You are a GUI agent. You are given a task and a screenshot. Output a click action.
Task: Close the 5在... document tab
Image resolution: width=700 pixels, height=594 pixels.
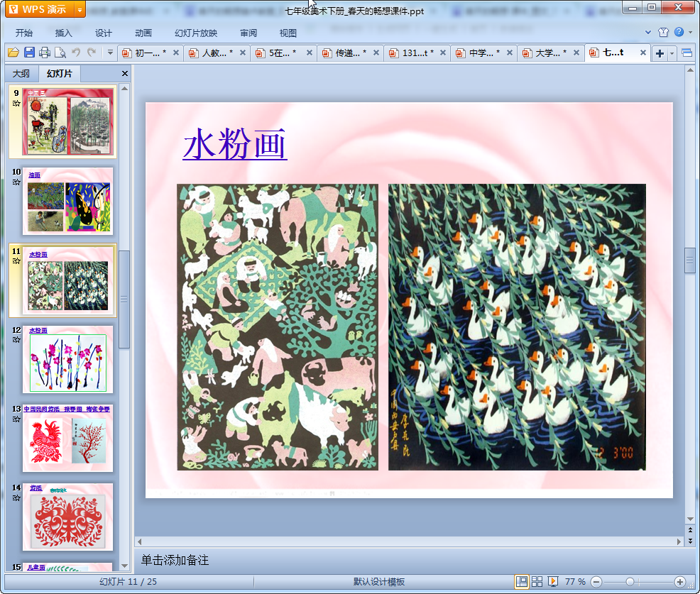click(309, 53)
